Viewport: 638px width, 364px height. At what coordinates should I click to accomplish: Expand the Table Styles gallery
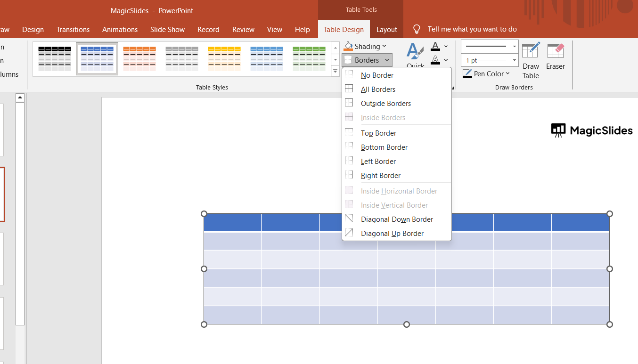[x=335, y=72]
